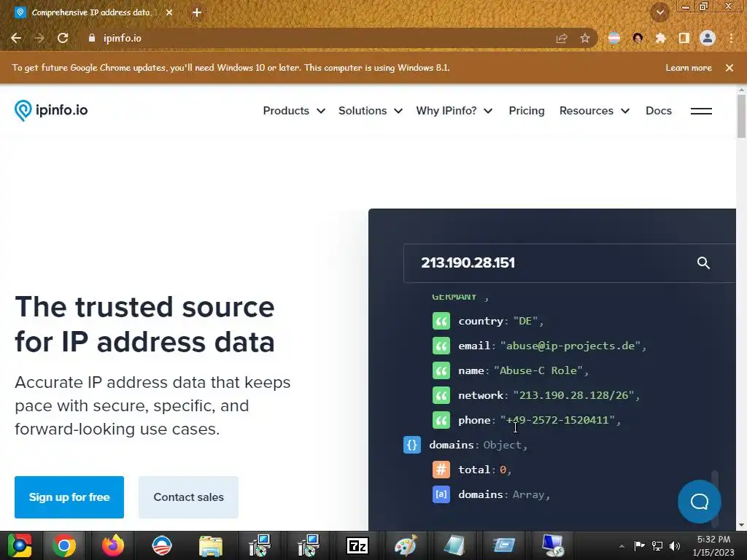Click the quote icon beside name
747x560 pixels.
[x=441, y=370]
